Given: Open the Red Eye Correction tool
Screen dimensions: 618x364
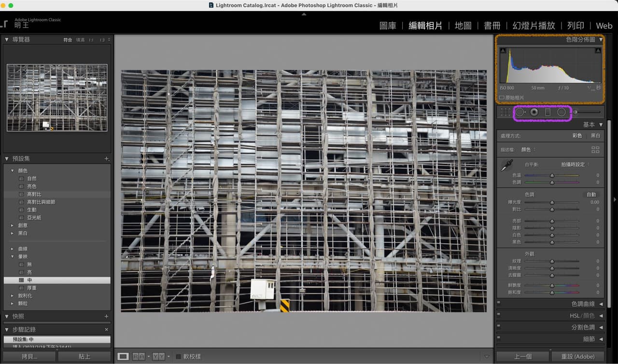Looking at the screenshot, I should coord(534,112).
